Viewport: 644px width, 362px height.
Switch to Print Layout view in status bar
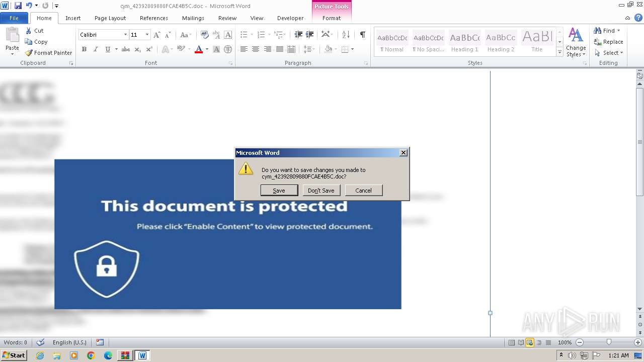pyautogui.click(x=512, y=342)
